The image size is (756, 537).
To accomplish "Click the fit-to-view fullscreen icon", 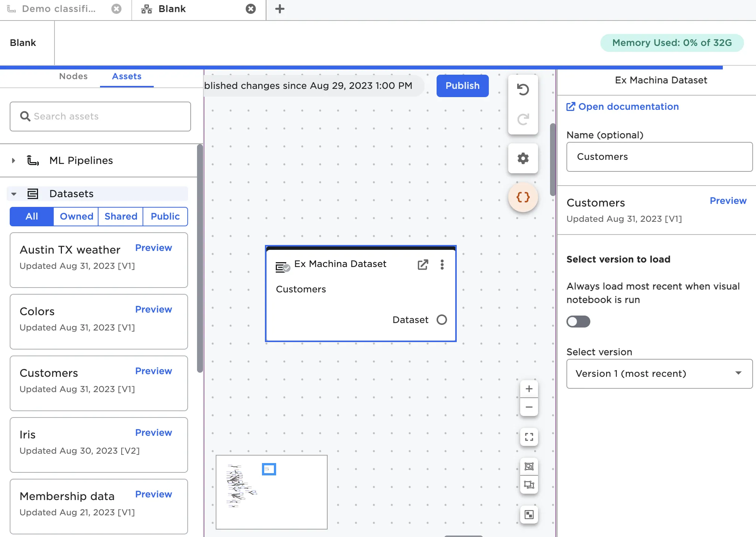I will coord(529,437).
